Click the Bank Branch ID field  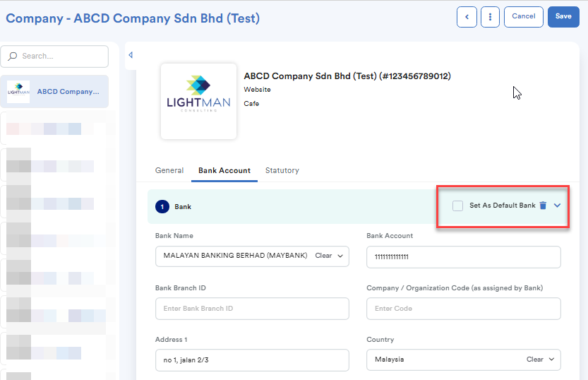coord(252,309)
